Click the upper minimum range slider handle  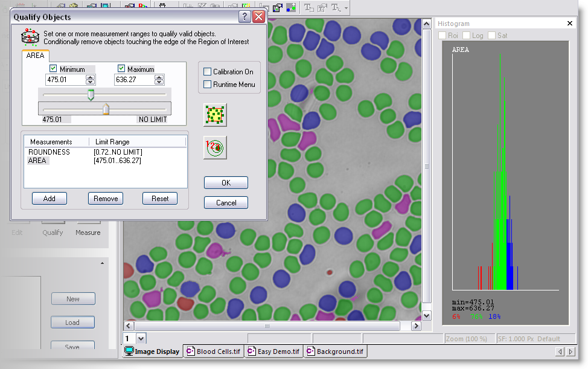[91, 95]
